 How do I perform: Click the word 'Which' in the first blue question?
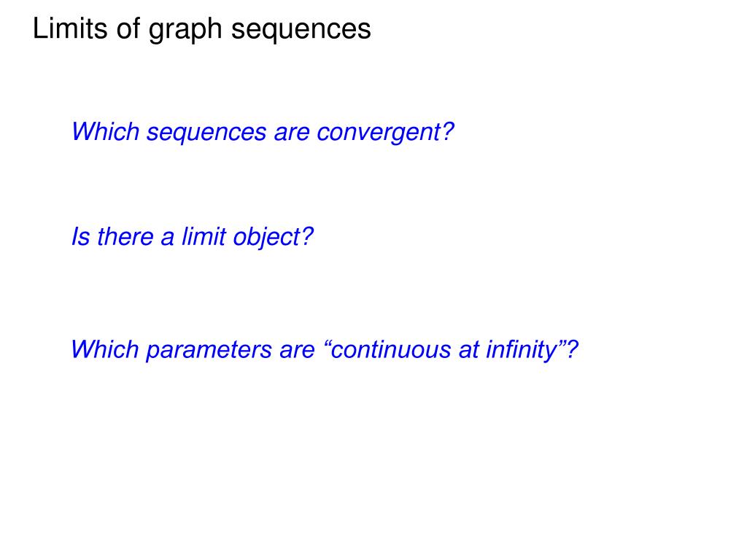(105, 131)
